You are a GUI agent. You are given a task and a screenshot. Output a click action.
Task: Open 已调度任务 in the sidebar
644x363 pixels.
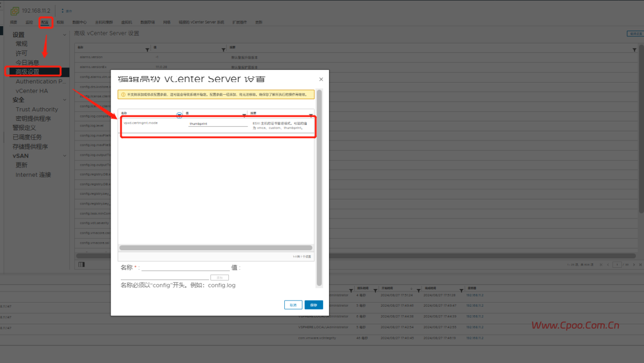pos(27,137)
